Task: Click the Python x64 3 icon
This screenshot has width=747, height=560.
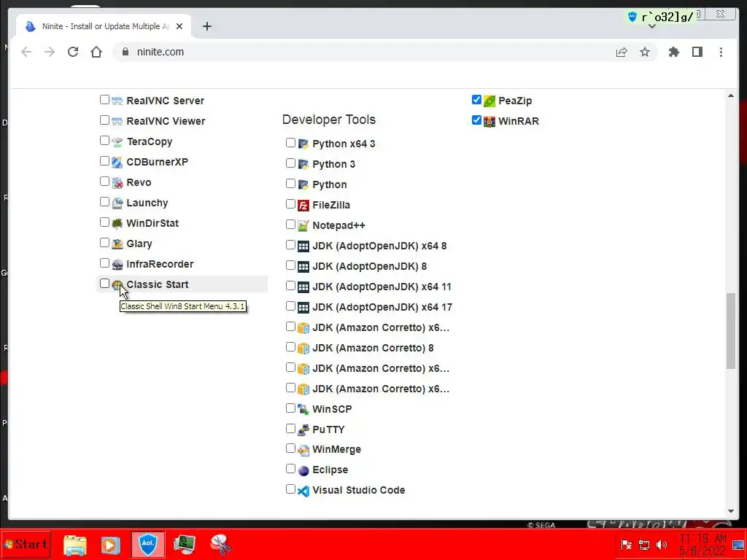Action: 303,144
